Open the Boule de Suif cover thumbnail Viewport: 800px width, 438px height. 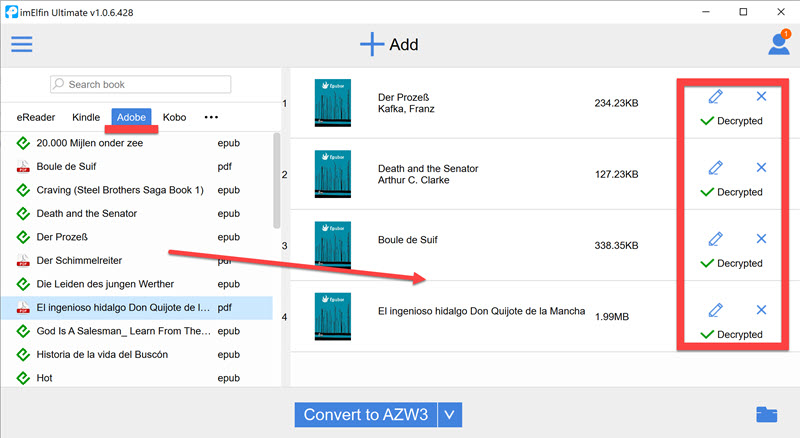[x=333, y=245]
